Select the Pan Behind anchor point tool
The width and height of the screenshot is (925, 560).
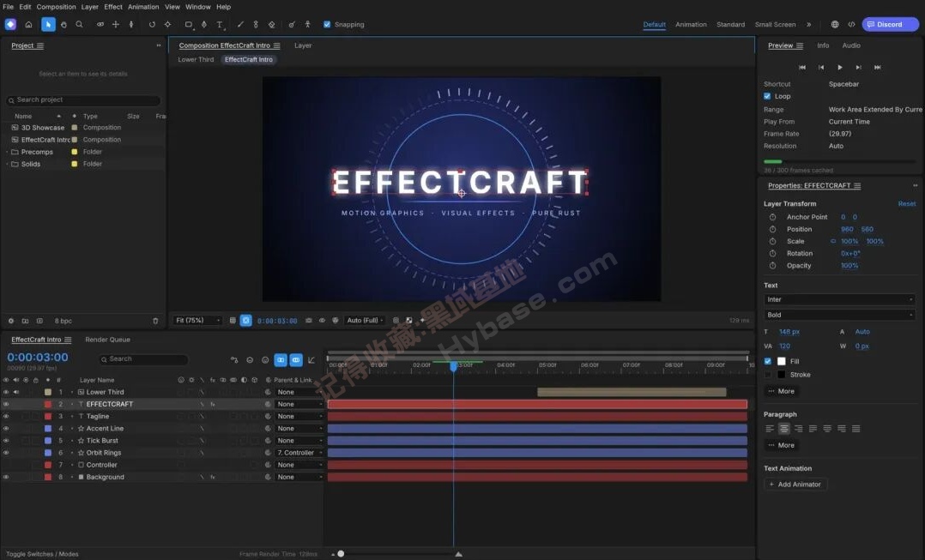(x=167, y=25)
